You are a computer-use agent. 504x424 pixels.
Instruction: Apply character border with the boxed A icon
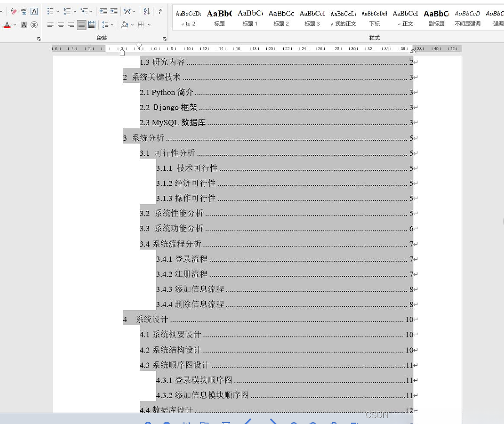point(34,11)
